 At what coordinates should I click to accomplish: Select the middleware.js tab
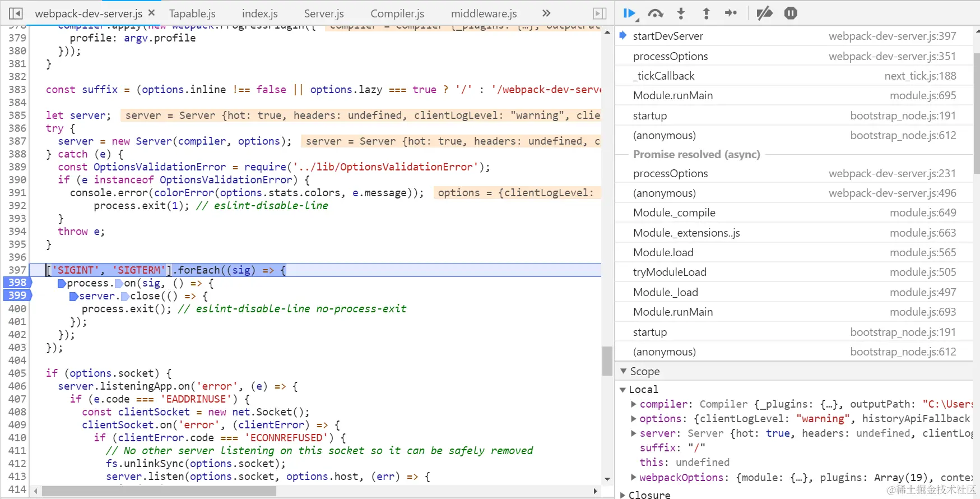[x=484, y=13]
